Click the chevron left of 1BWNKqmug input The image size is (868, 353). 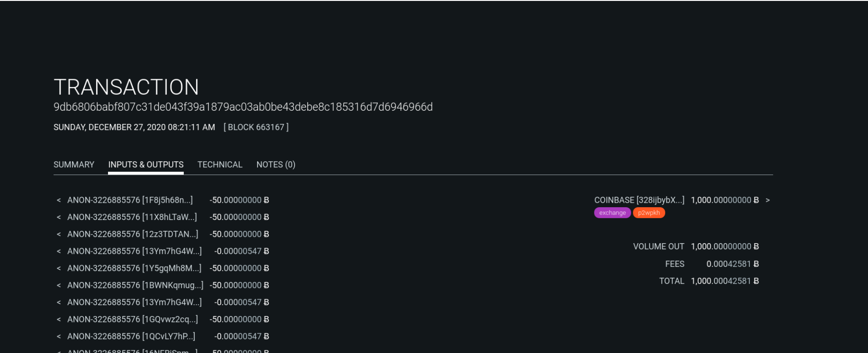point(59,286)
